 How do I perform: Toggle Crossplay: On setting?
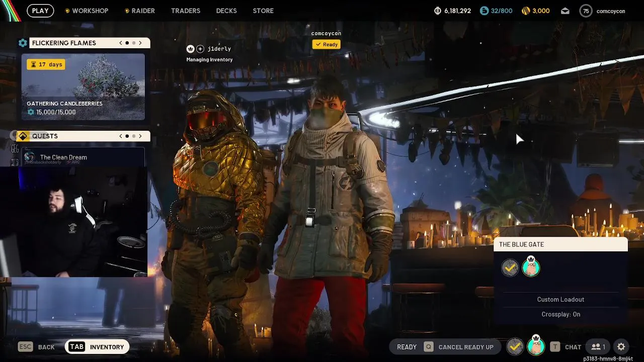(x=560, y=314)
